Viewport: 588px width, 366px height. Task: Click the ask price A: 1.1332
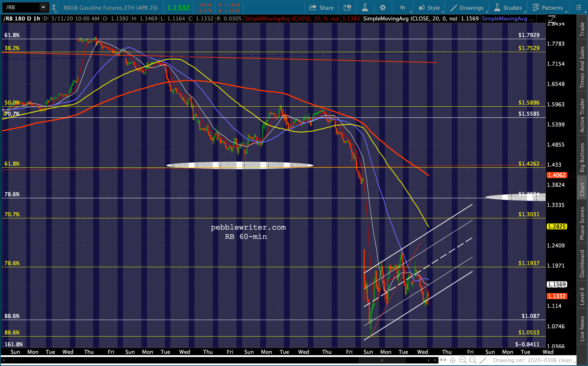(x=229, y=10)
